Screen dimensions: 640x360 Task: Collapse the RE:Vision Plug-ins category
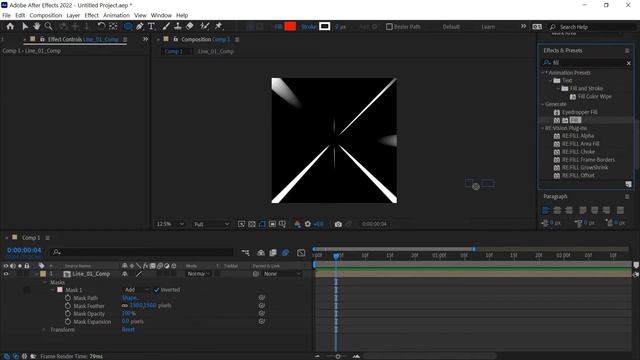tap(543, 128)
